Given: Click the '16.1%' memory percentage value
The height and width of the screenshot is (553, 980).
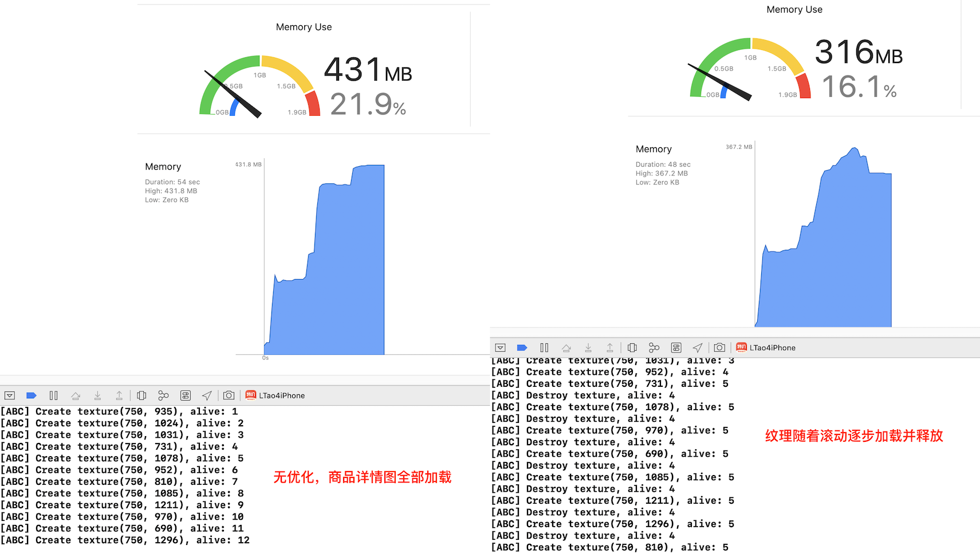Looking at the screenshot, I should coord(859,87).
